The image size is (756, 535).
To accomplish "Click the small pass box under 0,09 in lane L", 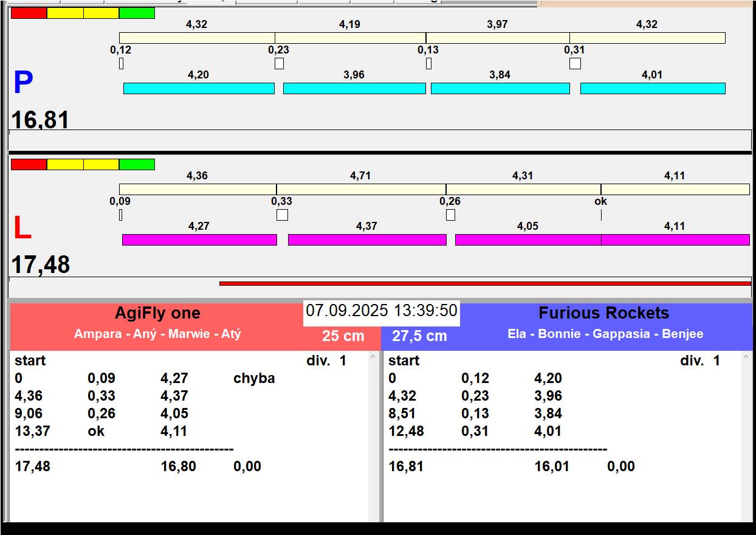I will click(120, 215).
